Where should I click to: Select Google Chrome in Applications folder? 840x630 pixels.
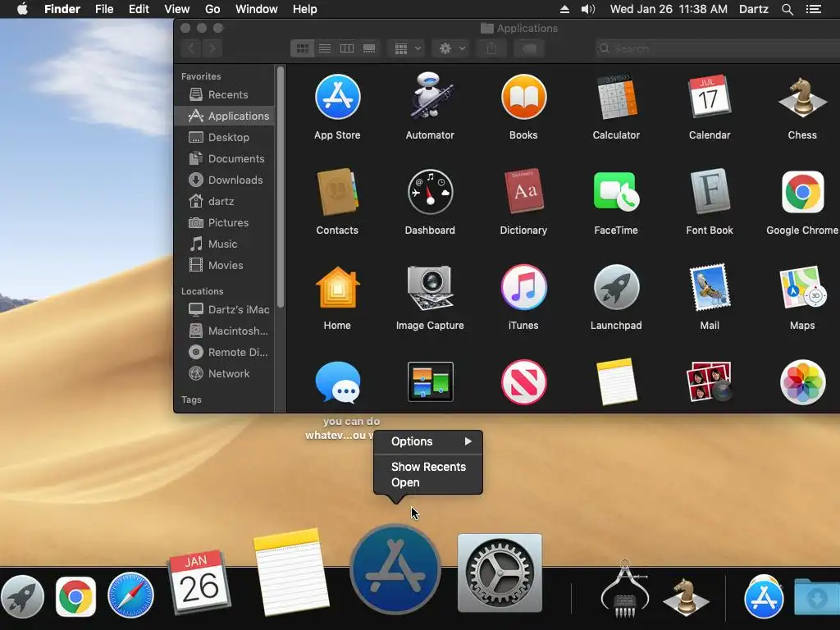click(802, 192)
